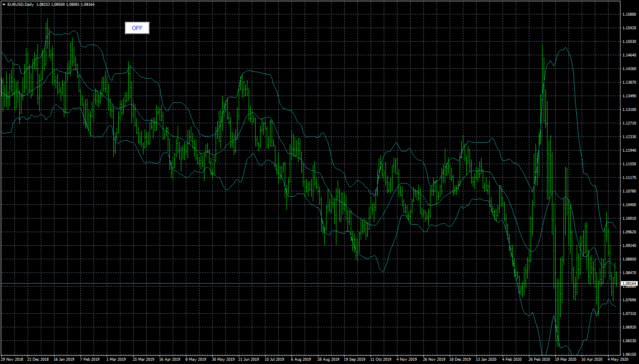This screenshot has width=639, height=364.
Task: Click the 26 Nov 2019 date label
Action: coord(434,359)
